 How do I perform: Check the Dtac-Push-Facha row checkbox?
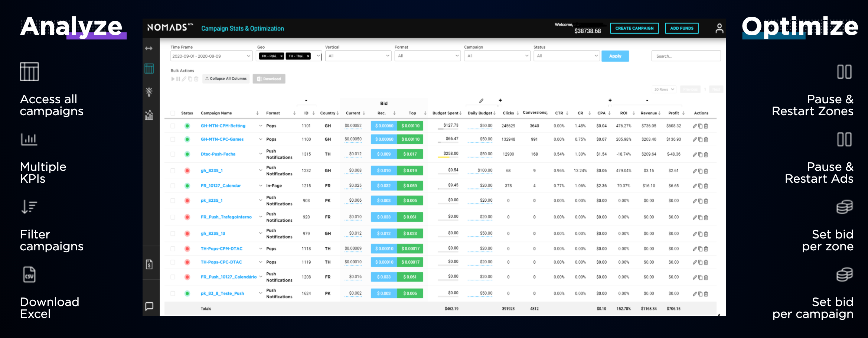pos(173,154)
